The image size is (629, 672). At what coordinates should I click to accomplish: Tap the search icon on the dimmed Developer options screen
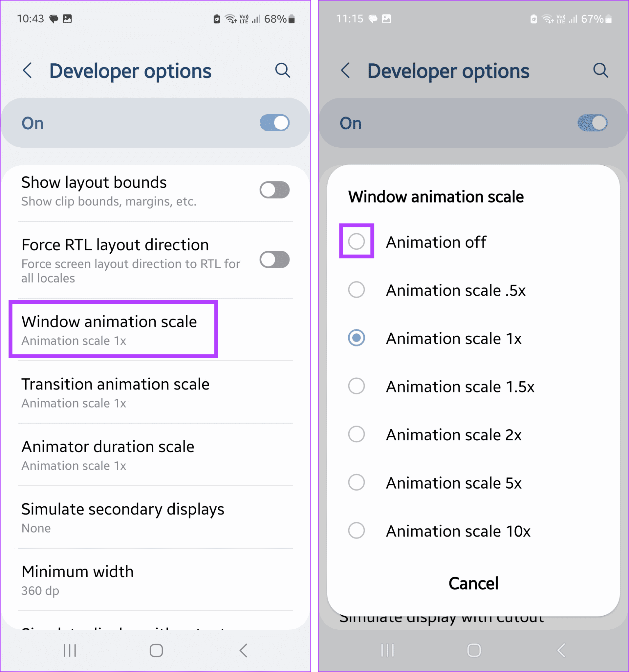(601, 71)
